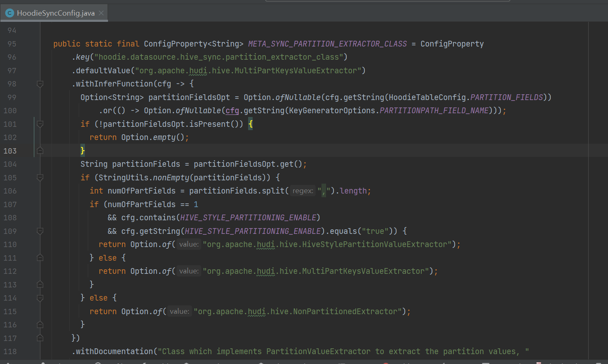Click the PARTITION_FIELDS constant on line 99

click(x=507, y=97)
